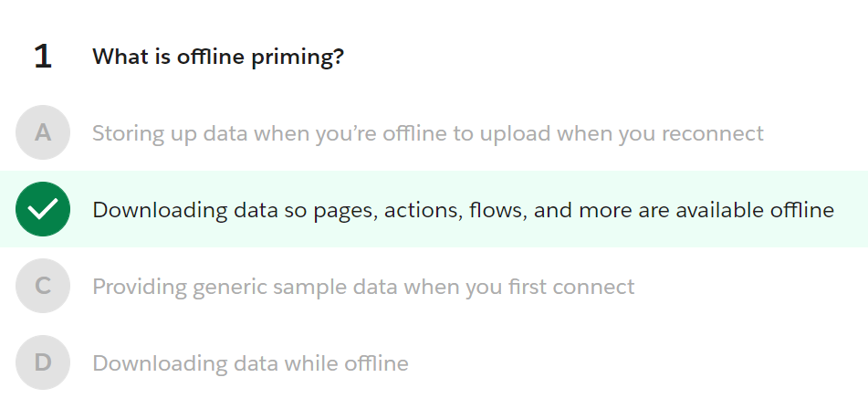868x409 pixels.
Task: Select the letter D answer circle
Action: tap(43, 362)
